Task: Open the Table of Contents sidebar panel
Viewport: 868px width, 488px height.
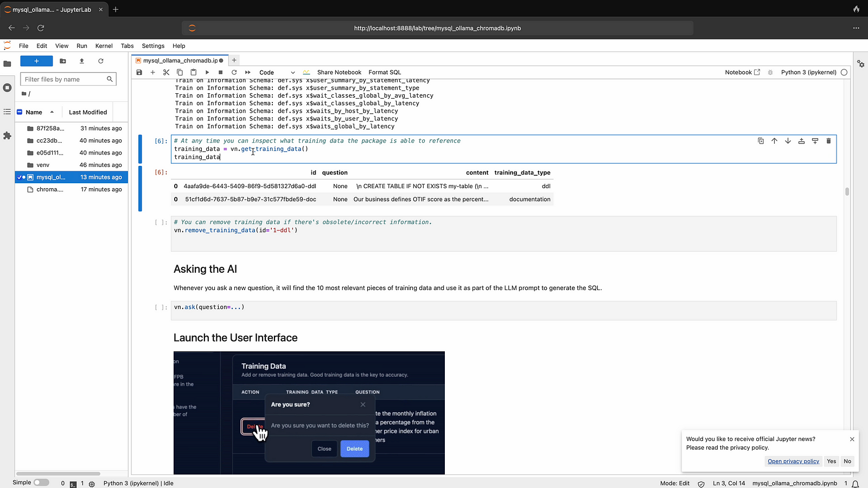Action: [7, 112]
